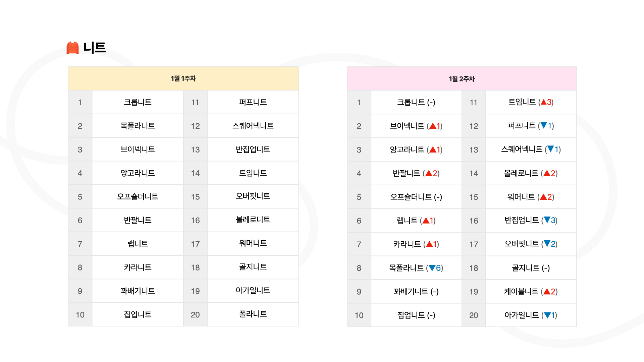Click the red up arrow beside 케이블니트
This screenshot has width=644, height=362.
click(547, 292)
